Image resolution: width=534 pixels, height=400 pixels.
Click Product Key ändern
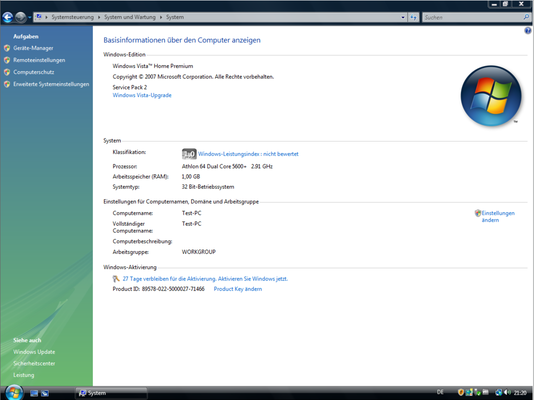coord(238,289)
